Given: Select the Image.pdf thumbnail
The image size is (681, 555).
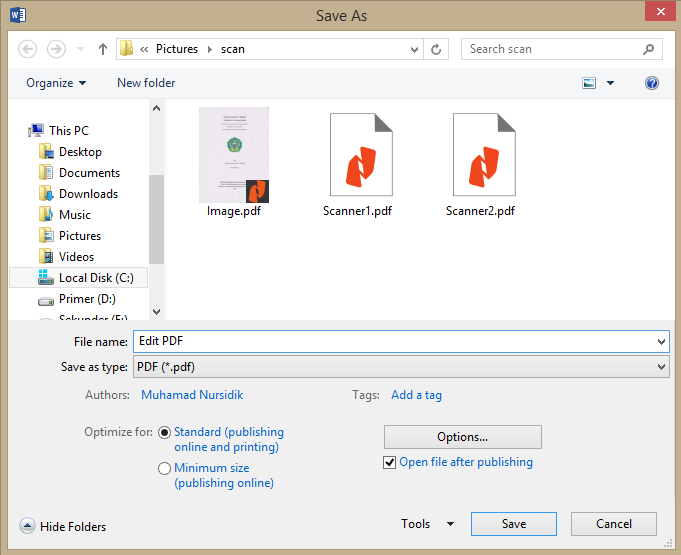Looking at the screenshot, I should coord(234,153).
